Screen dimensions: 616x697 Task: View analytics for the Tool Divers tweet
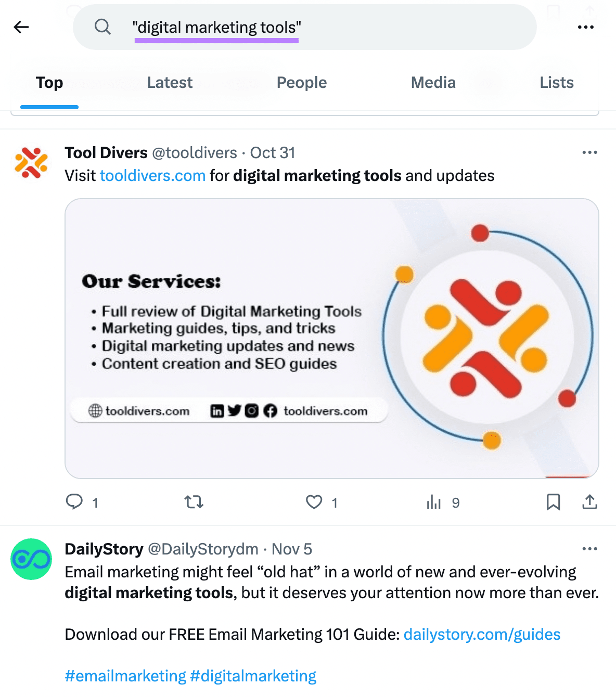pos(433,502)
